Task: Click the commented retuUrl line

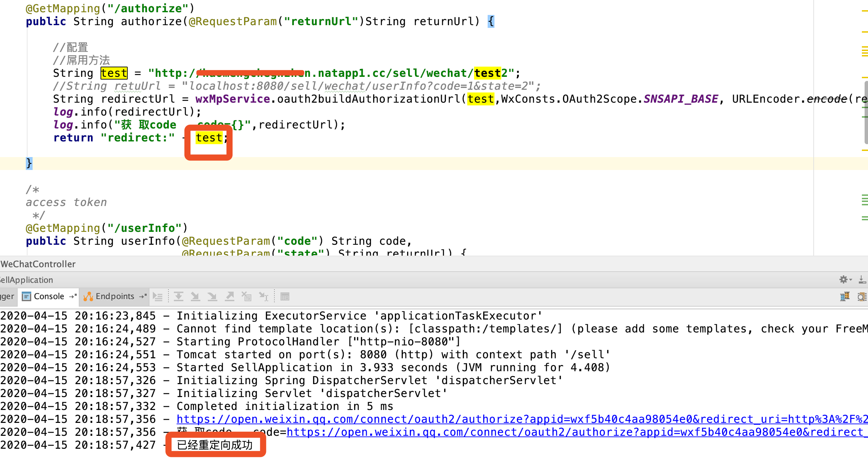Action: (297, 86)
